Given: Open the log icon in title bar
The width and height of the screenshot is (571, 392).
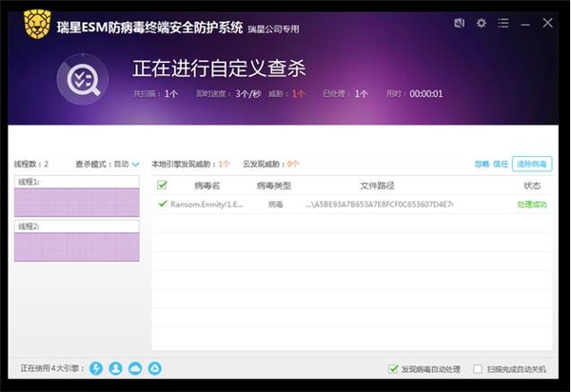Looking at the screenshot, I should pyautogui.click(x=460, y=23).
